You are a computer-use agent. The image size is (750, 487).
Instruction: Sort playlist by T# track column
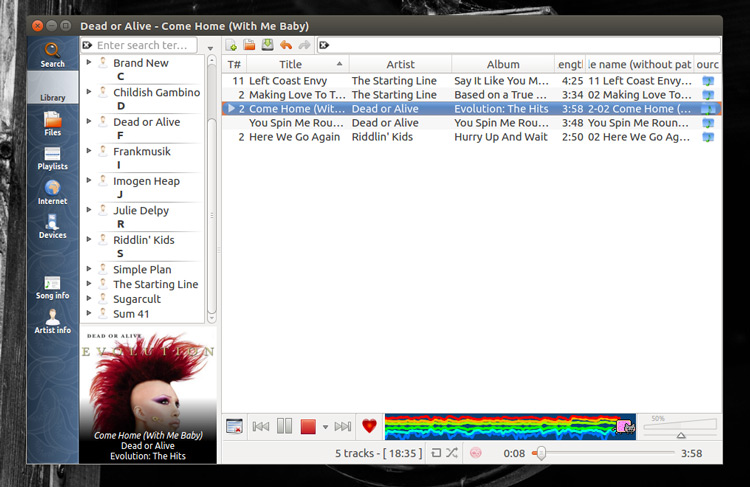[x=234, y=64]
